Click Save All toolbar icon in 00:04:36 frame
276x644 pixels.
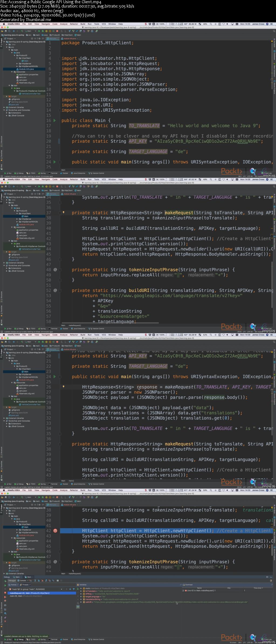coord(6,342)
